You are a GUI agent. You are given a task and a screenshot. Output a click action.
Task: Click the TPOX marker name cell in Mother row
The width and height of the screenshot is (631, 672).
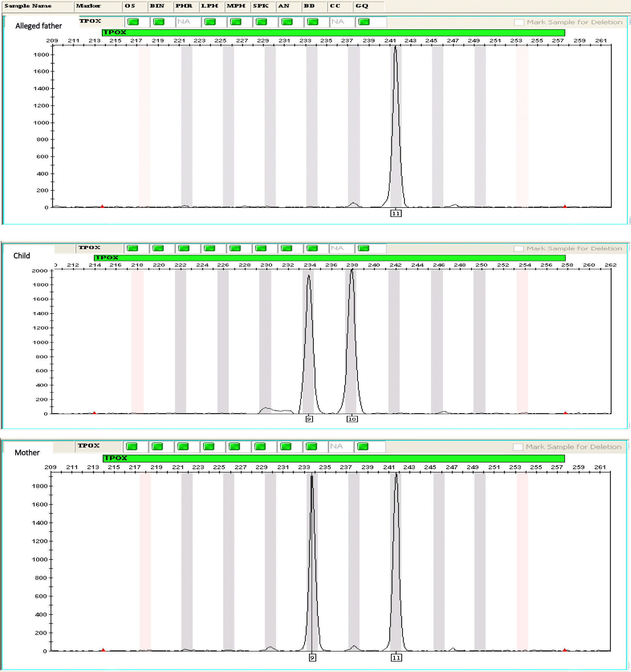pyautogui.click(x=98, y=446)
